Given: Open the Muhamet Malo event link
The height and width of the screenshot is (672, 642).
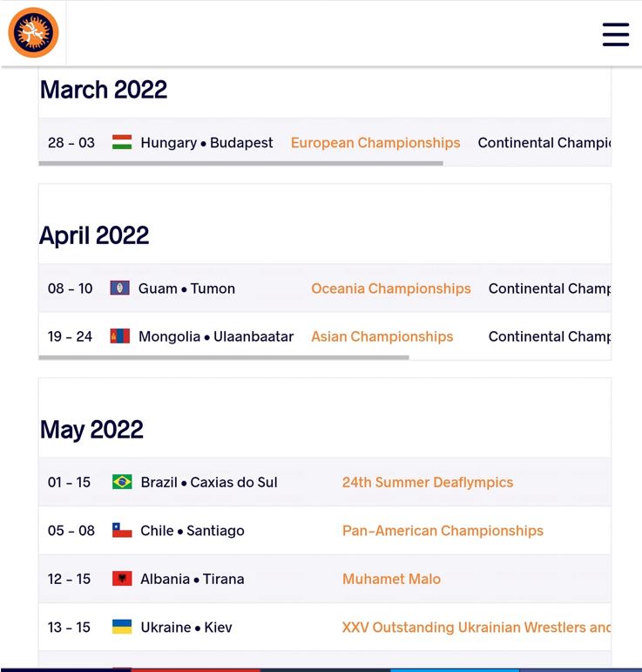Looking at the screenshot, I should (391, 579).
